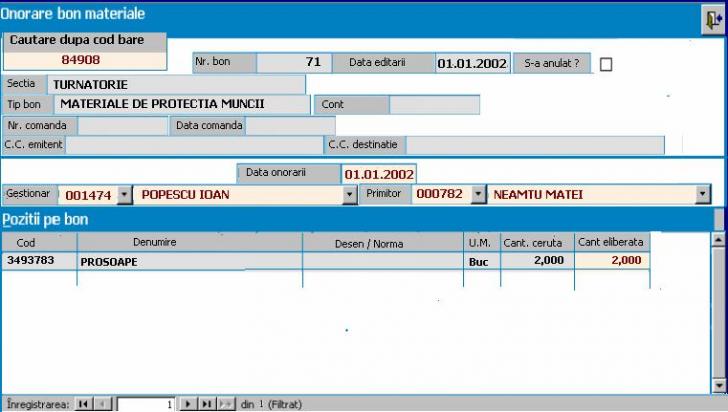Jump to last record in navigator
The height and width of the screenshot is (412, 728).
pos(206,404)
